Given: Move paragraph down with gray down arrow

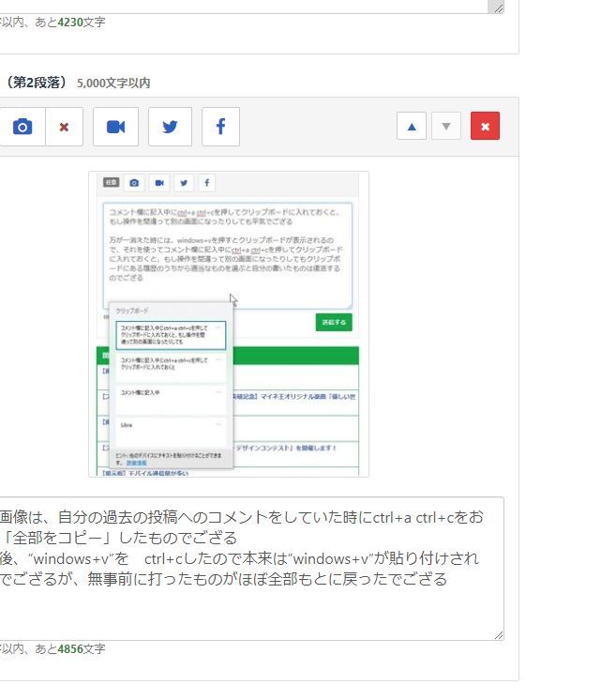Looking at the screenshot, I should click(x=446, y=126).
